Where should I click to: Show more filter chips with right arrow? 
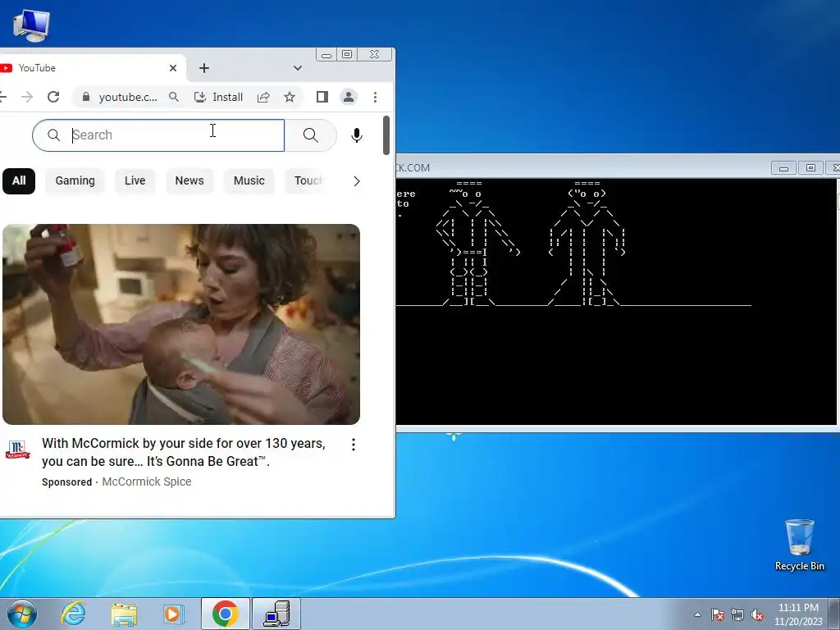pos(357,181)
